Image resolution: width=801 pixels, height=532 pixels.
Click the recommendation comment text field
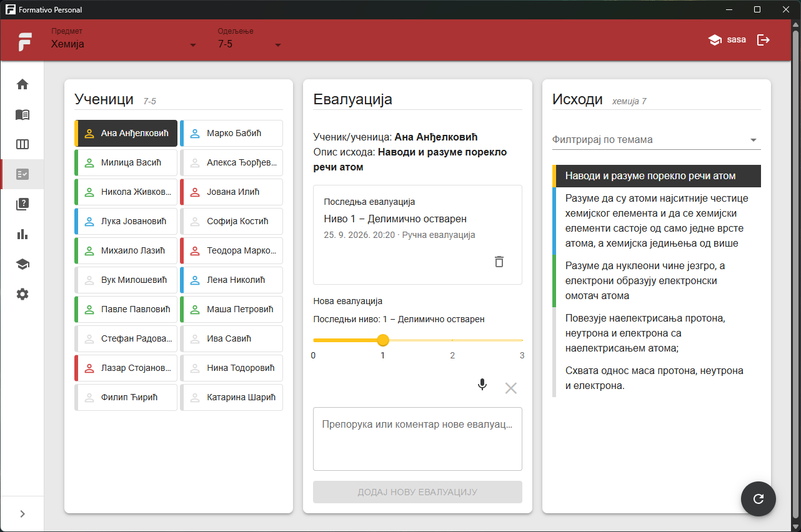click(x=417, y=439)
